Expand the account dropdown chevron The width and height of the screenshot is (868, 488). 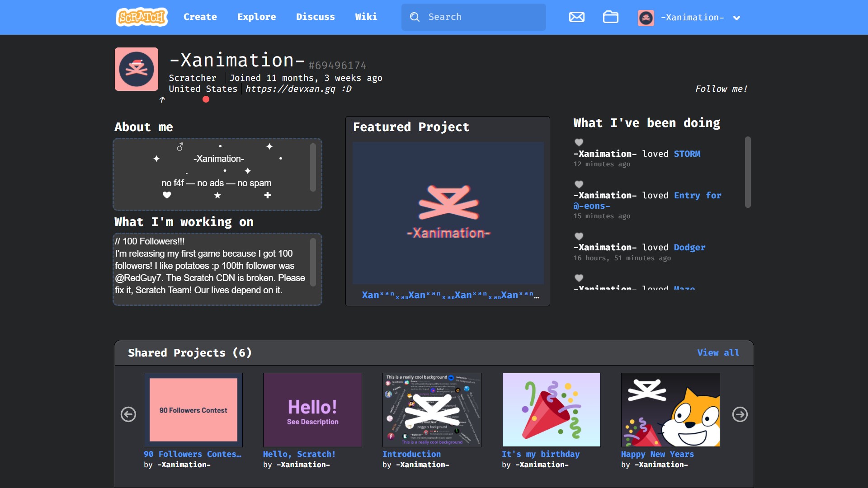tap(736, 18)
